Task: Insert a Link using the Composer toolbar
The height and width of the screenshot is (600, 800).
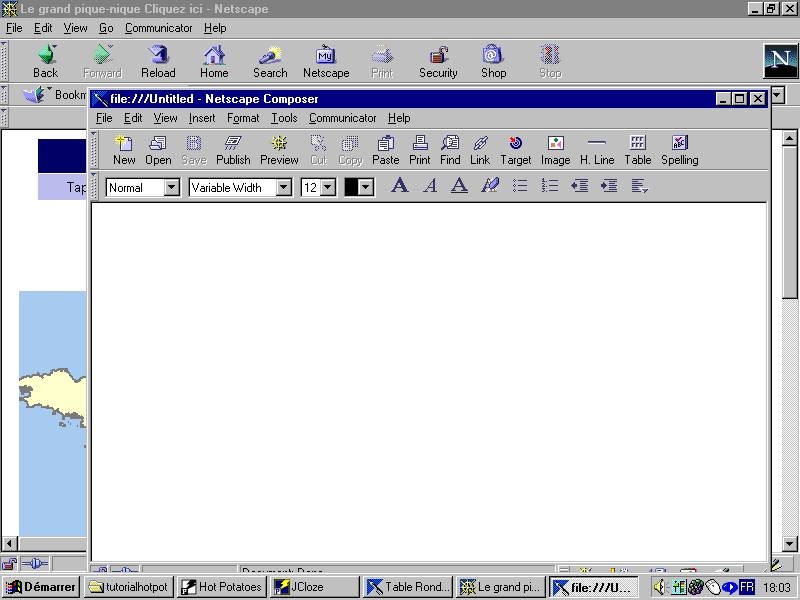Action: click(480, 151)
